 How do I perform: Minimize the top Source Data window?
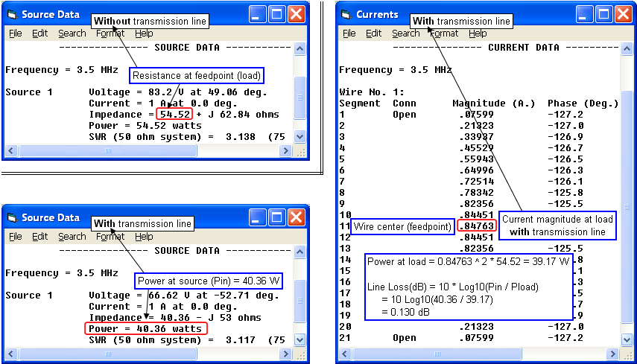pos(258,14)
